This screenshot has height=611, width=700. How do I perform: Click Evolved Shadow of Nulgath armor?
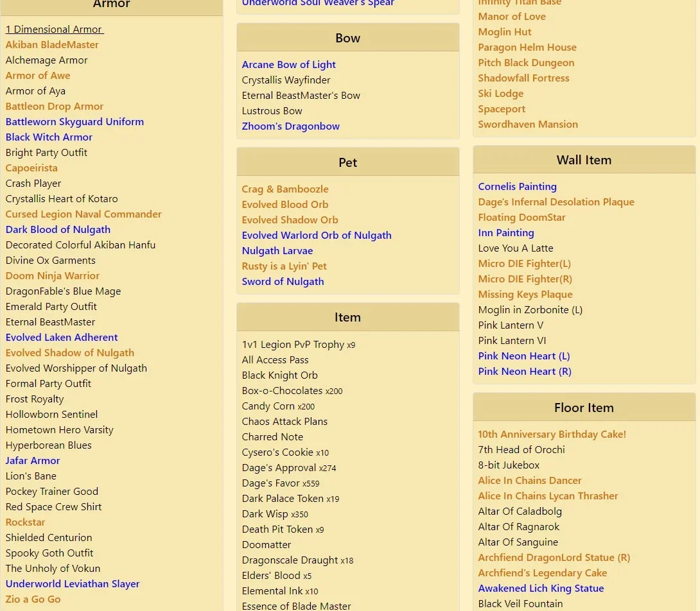pos(69,352)
